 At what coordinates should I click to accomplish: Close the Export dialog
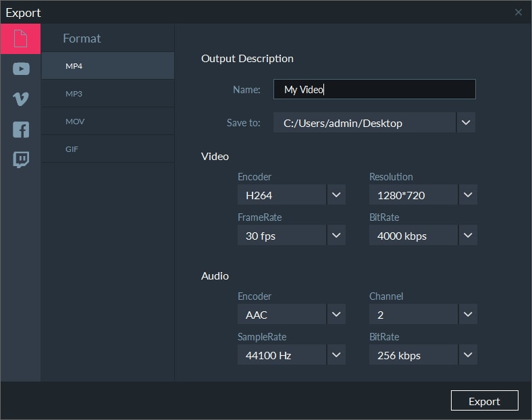click(x=518, y=12)
